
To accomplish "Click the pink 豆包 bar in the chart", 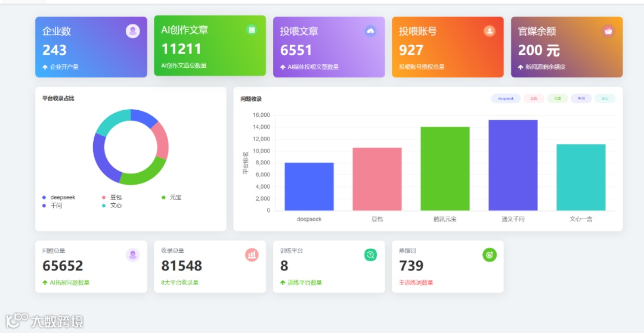I will click(377, 179).
